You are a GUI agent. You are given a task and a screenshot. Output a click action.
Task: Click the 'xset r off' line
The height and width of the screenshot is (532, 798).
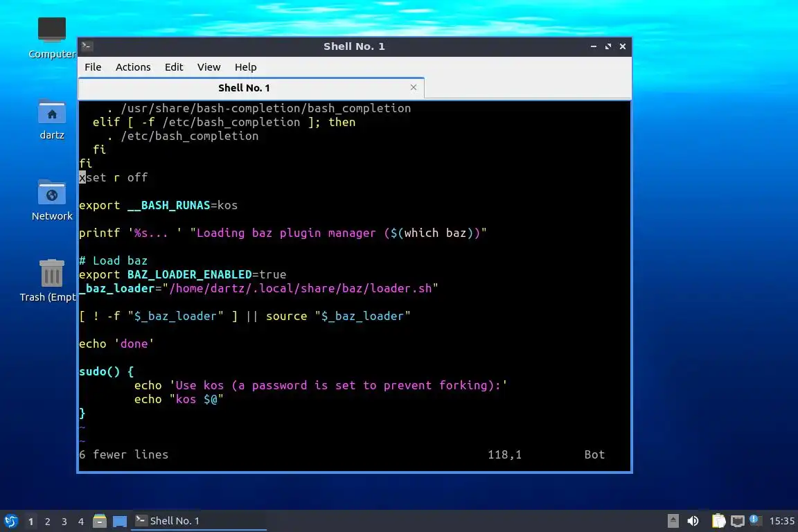(114, 177)
